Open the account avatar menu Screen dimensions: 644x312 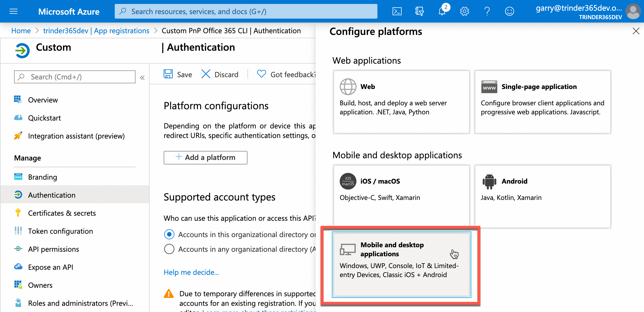coord(633,11)
